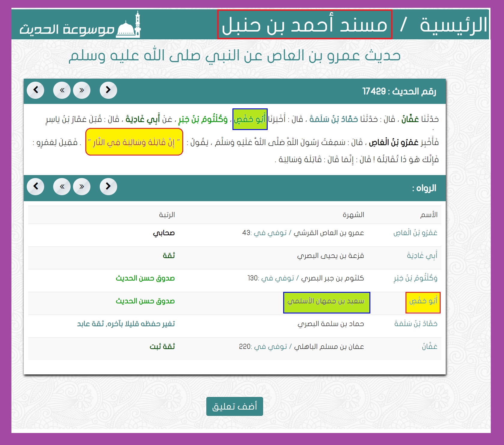504x445 pixels.
Task: Open narrator وَكُلْثُومُ بْنُ جَبْرٍ in hadith text
Action: [x=203, y=120]
